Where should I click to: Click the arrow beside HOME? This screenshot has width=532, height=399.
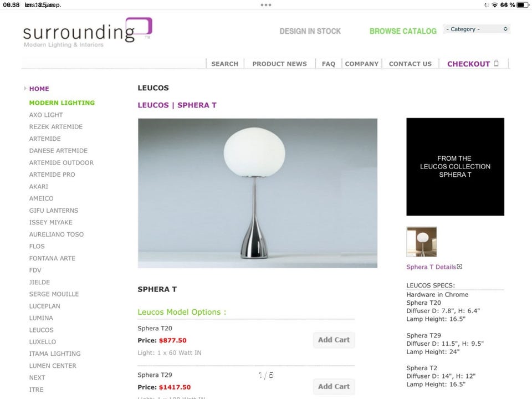point(25,88)
